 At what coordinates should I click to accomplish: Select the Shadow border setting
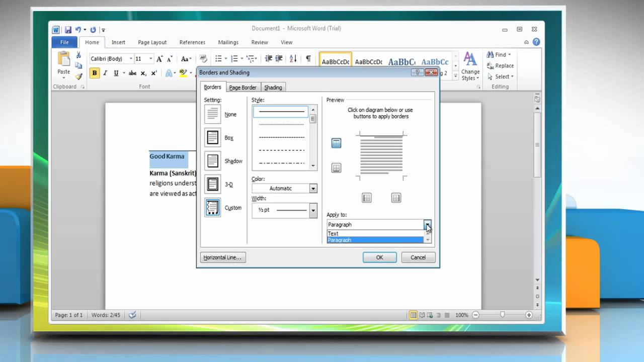click(213, 161)
